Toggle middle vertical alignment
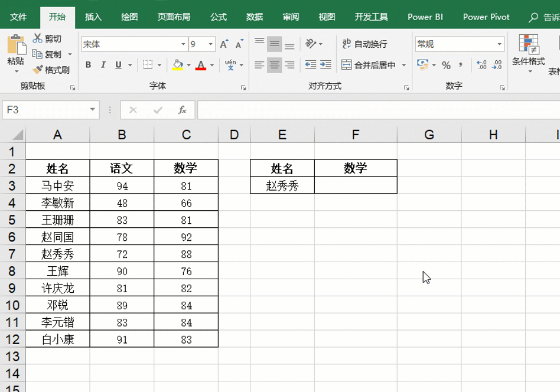560x392 pixels. pos(274,44)
